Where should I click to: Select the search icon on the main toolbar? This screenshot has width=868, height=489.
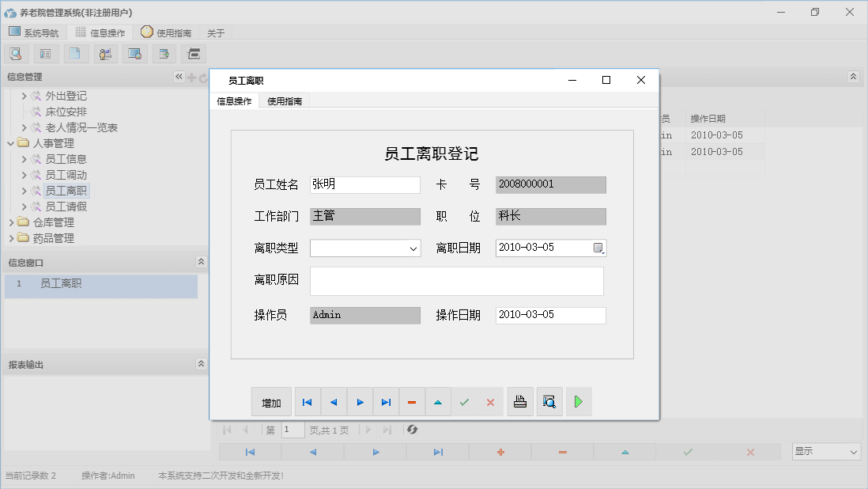tap(17, 53)
